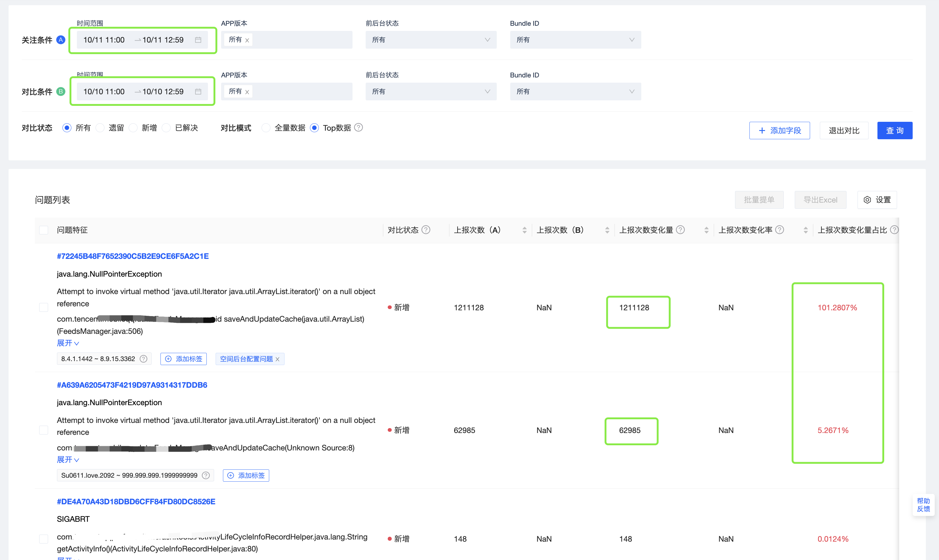
Task: Click value 1211128 in 上报次数 (A) column
Action: pos(469,308)
